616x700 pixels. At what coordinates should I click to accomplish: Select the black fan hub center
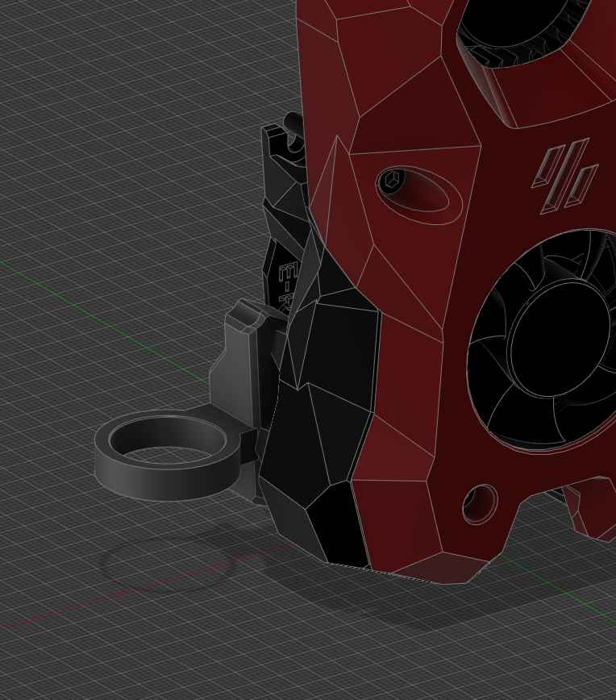click(x=560, y=339)
